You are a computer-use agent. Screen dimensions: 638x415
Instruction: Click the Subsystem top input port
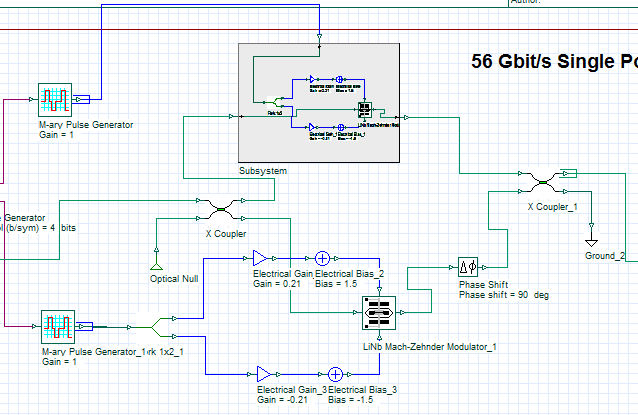(x=319, y=37)
